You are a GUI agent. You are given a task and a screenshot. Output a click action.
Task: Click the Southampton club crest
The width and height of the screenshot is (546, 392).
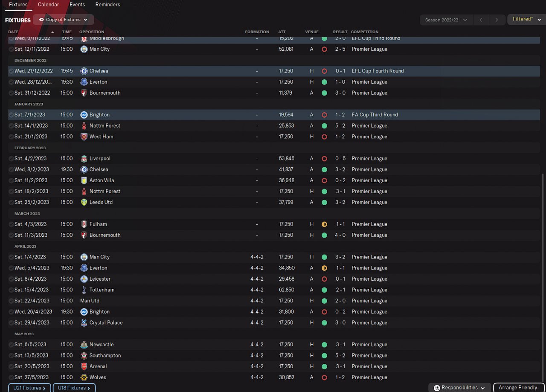84,355
